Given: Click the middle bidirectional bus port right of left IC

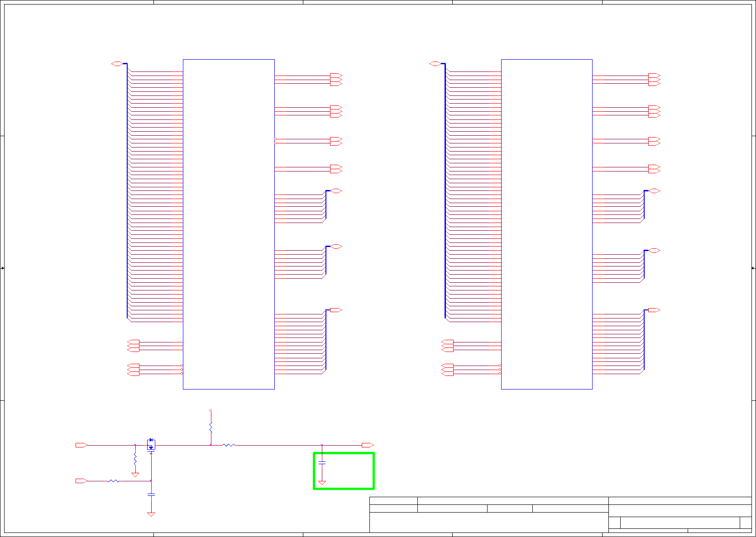Looking at the screenshot, I should coord(336,247).
